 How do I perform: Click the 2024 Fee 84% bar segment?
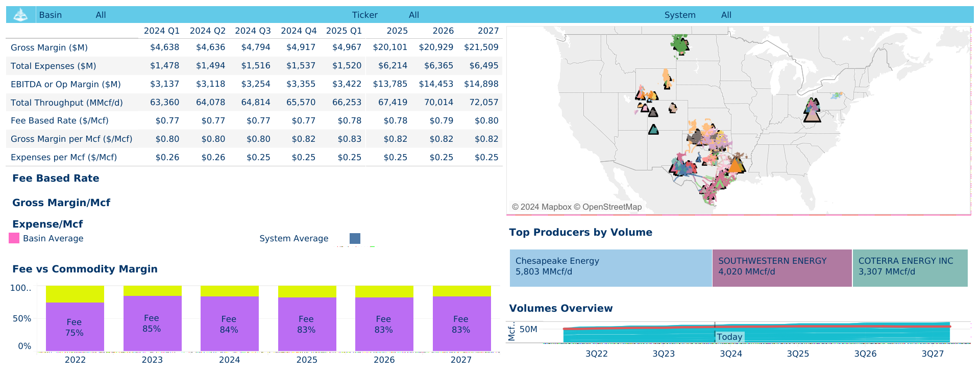click(x=230, y=323)
